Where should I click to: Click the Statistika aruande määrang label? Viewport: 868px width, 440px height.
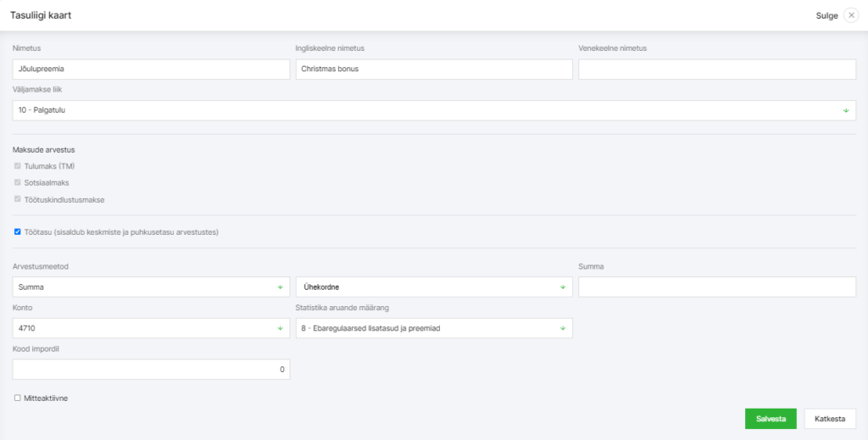[x=342, y=308]
